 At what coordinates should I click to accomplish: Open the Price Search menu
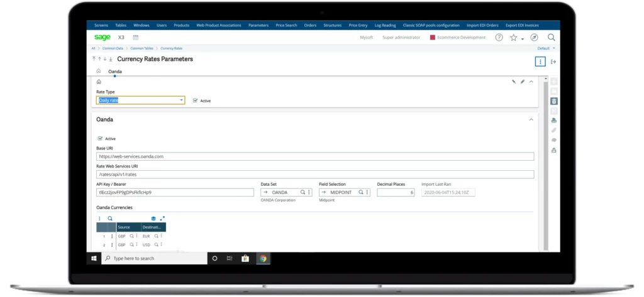tap(286, 25)
